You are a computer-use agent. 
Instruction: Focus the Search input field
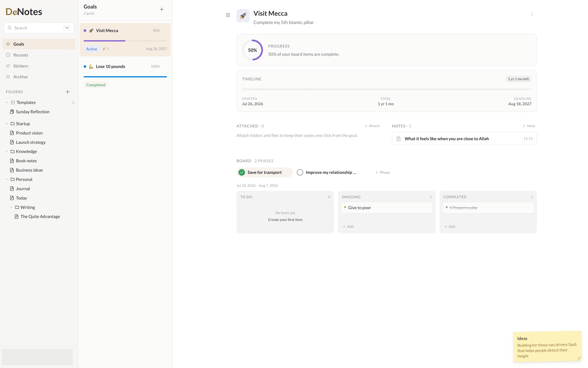39,28
